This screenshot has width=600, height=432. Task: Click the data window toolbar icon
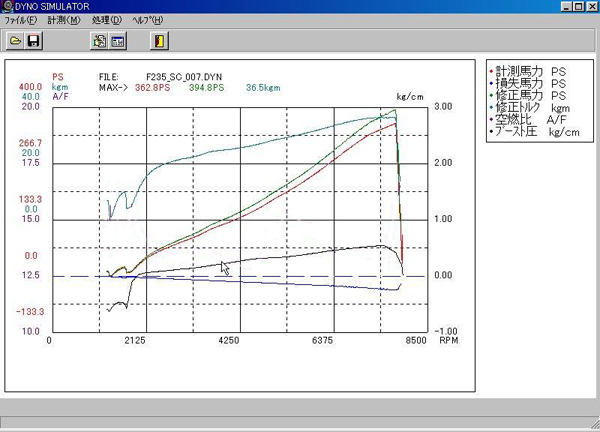(x=117, y=41)
